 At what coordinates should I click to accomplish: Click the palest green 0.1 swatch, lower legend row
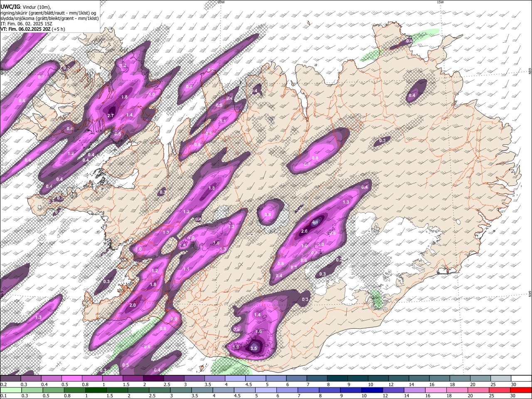pos(11,390)
